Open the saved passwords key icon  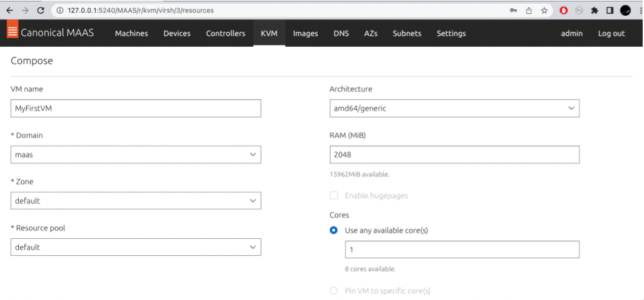pyautogui.click(x=513, y=10)
